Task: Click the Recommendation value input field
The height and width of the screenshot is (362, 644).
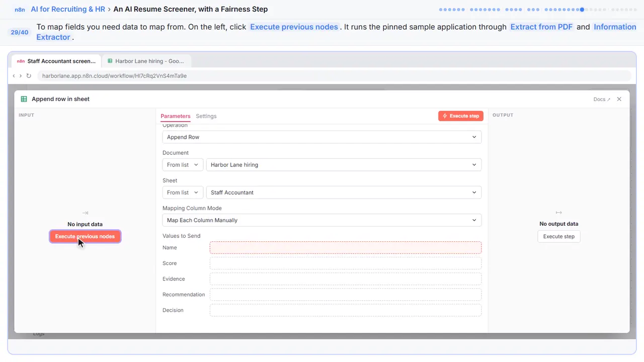Action: (346, 294)
